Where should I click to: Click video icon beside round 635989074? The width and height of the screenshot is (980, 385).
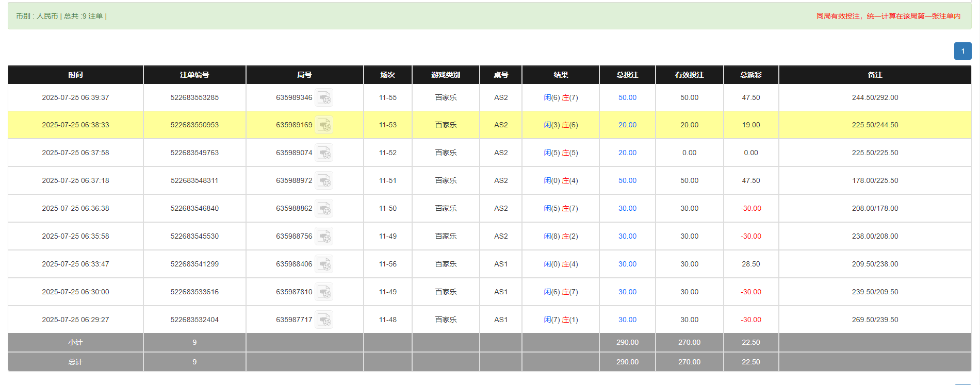[x=324, y=153]
